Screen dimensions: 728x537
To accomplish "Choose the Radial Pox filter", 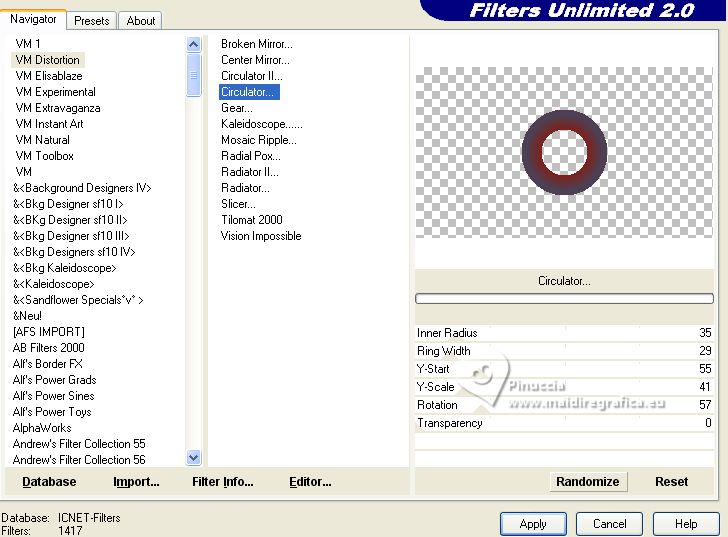I will (251, 156).
